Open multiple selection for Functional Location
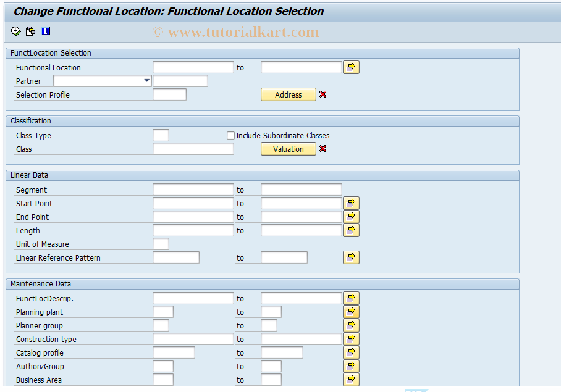Viewport: 561px width, 392px height. [350, 67]
